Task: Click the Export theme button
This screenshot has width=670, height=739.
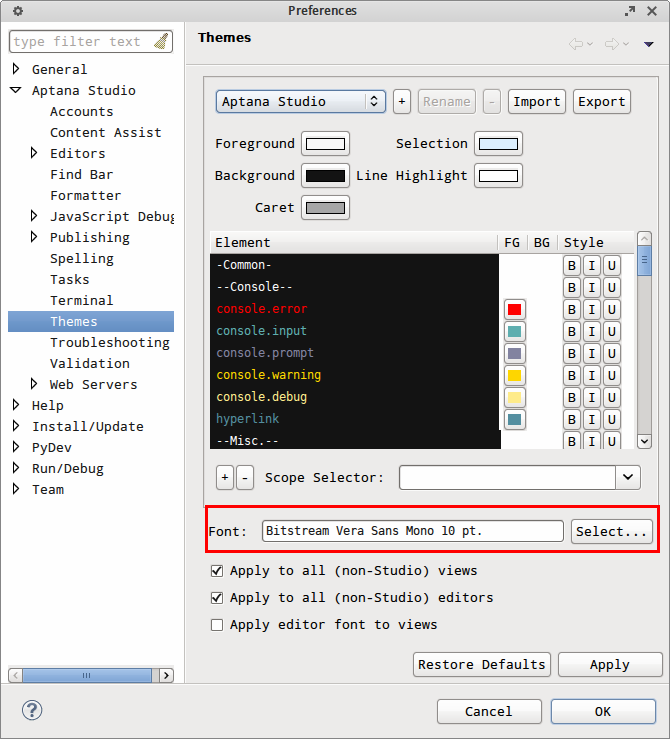Action: click(602, 101)
